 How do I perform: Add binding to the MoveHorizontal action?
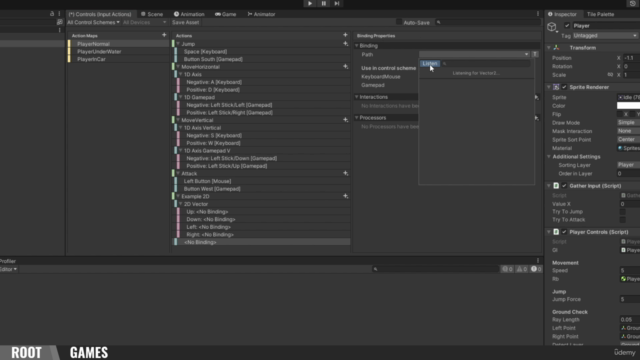tap(345, 66)
